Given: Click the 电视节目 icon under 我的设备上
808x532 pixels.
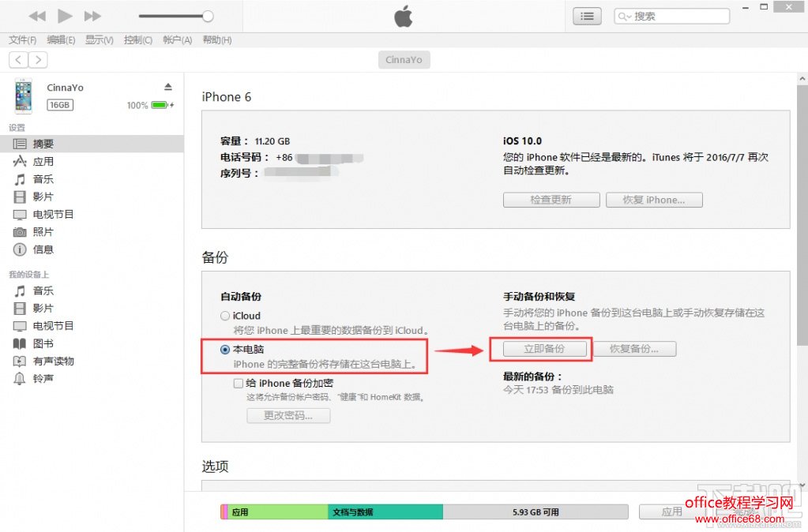Looking at the screenshot, I should coord(20,326).
